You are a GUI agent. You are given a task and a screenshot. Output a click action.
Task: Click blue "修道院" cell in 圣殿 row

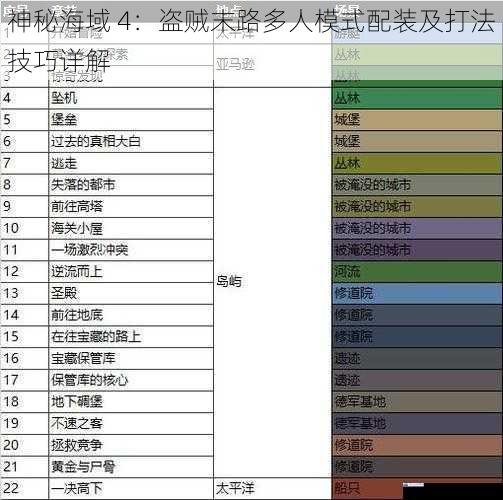pos(417,293)
